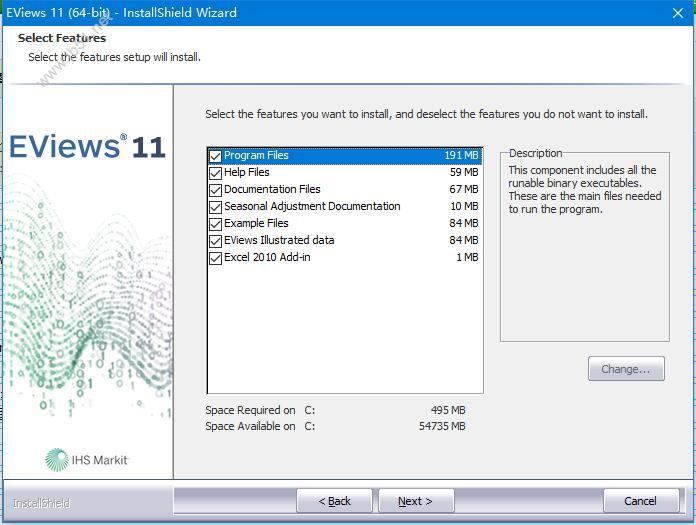Click the 1 MB size value

coord(467,257)
